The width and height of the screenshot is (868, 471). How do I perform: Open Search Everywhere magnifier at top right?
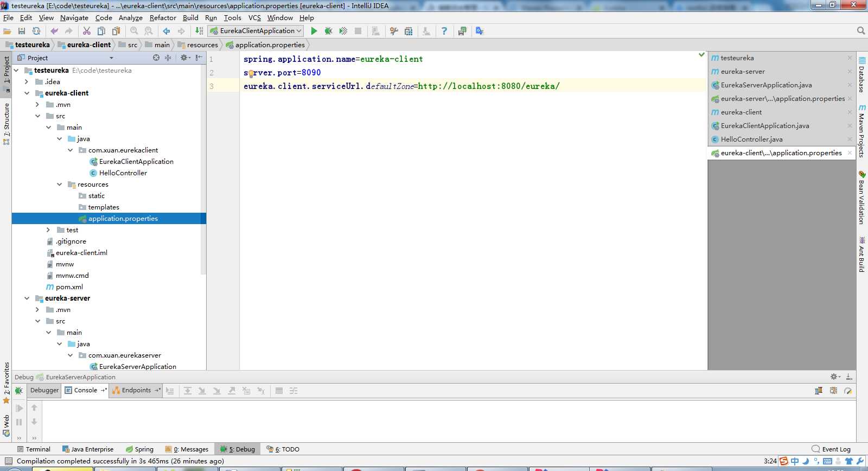[x=861, y=31]
